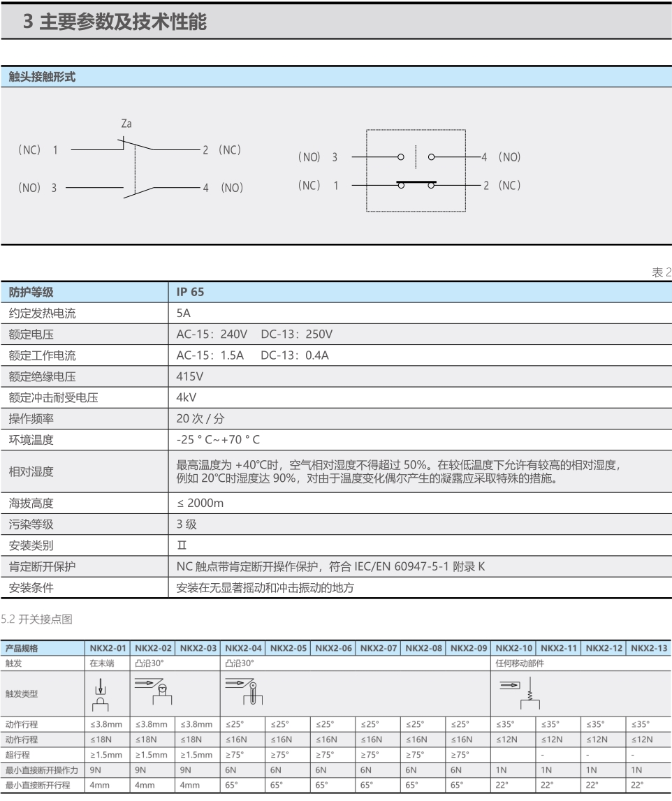Select the heading 3 主要参数及技术性能
The width and height of the screenshot is (672, 801).
[115, 22]
